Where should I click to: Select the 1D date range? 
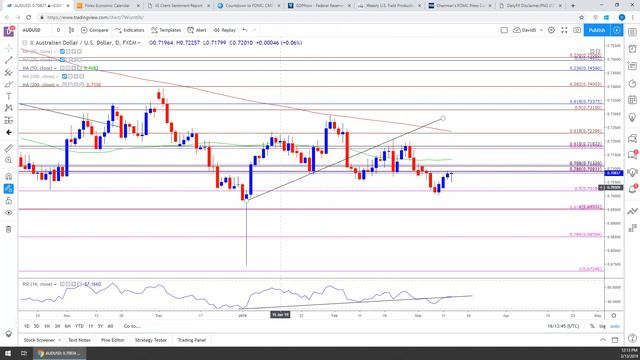coord(27,326)
